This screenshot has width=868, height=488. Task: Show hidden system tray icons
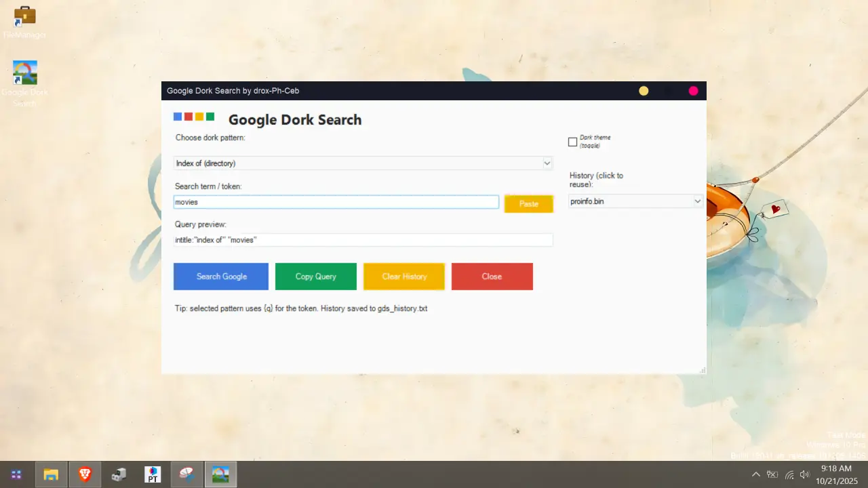pos(756,474)
